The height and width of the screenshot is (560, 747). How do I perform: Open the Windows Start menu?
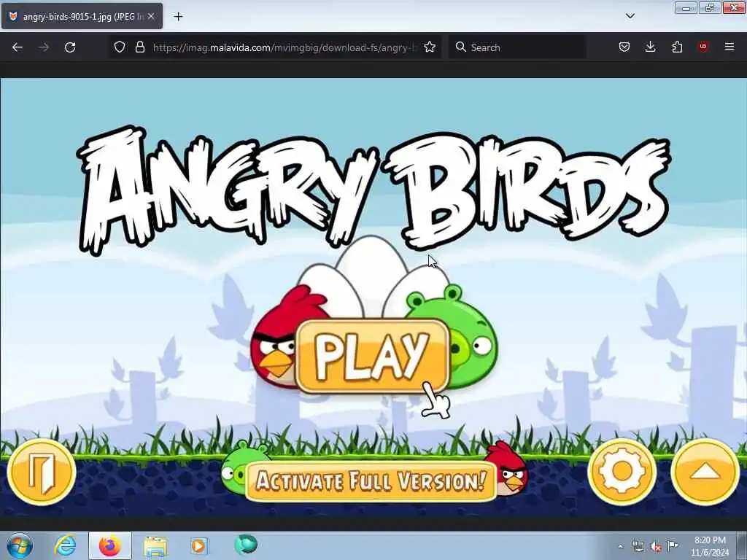coord(20,545)
